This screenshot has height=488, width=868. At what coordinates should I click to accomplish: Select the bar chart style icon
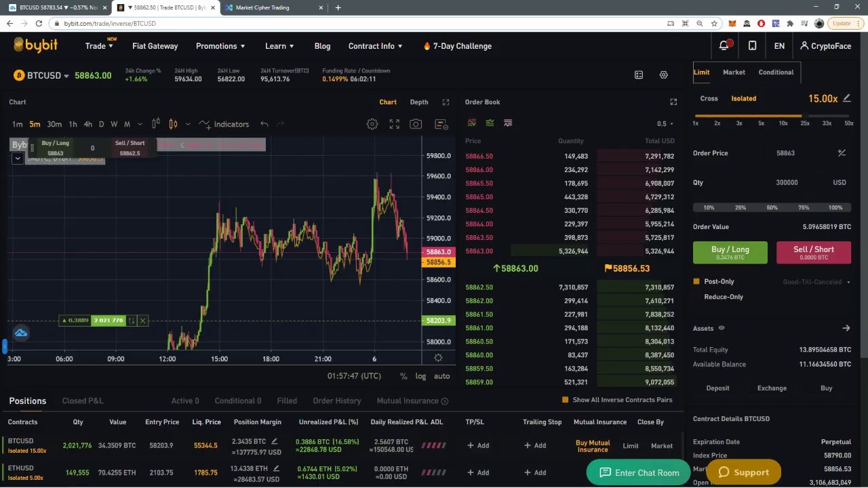click(x=156, y=124)
